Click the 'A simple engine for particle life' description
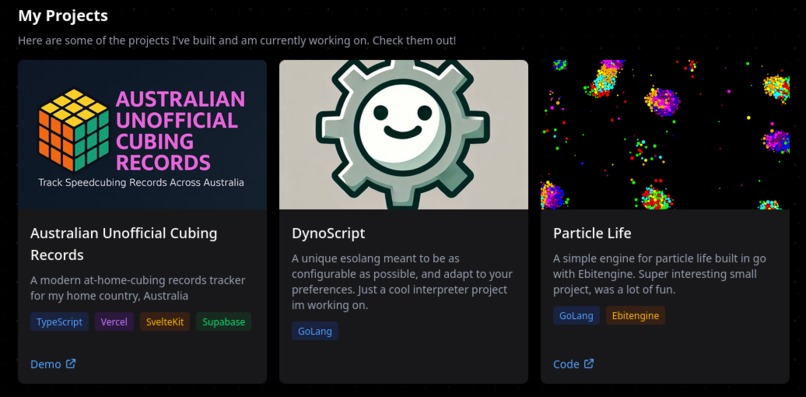The height and width of the screenshot is (397, 806). pos(660,274)
